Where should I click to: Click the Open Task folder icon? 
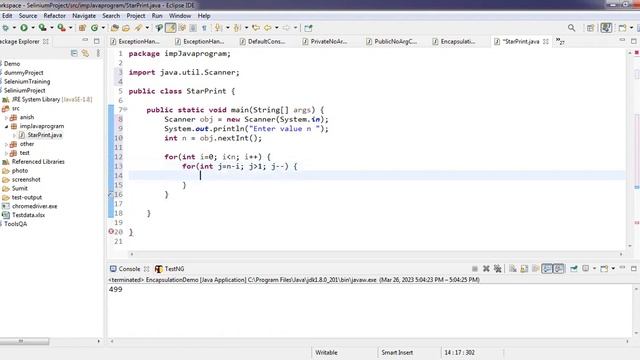point(126,28)
